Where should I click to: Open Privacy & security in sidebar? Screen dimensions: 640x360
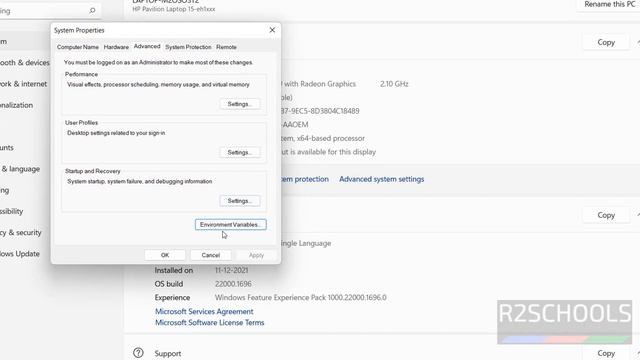click(21, 232)
